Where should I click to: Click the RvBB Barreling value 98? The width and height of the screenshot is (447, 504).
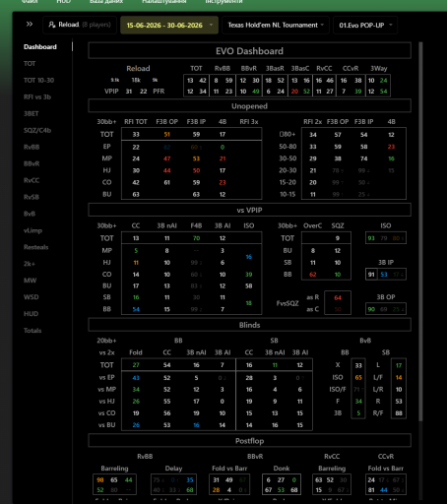coord(100,480)
